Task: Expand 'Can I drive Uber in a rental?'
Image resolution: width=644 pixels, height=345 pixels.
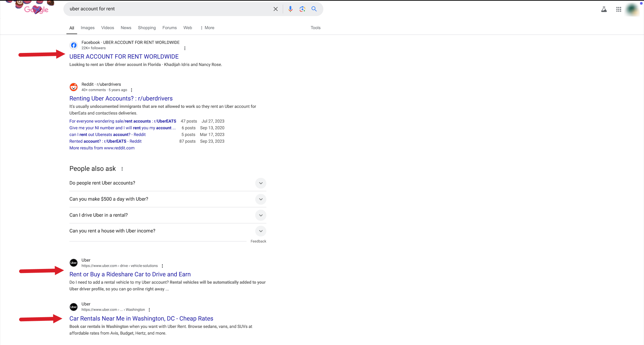Action: pyautogui.click(x=261, y=215)
